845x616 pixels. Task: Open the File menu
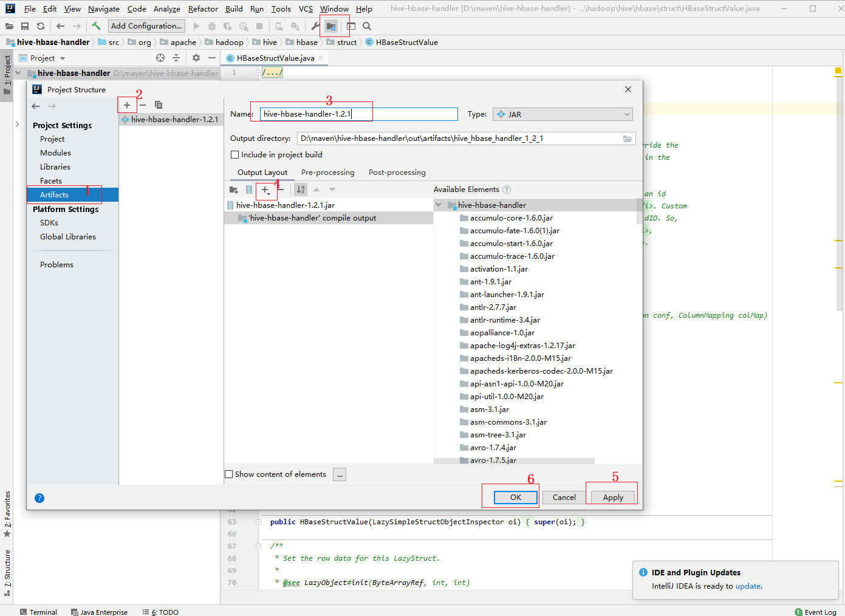(30, 9)
